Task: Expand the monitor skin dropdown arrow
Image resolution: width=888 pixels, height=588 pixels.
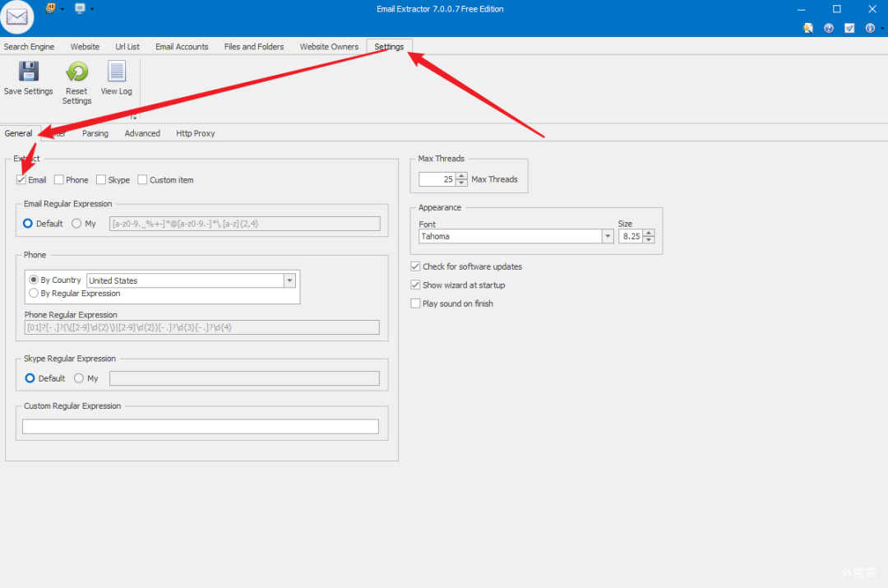Action: pyautogui.click(x=92, y=9)
